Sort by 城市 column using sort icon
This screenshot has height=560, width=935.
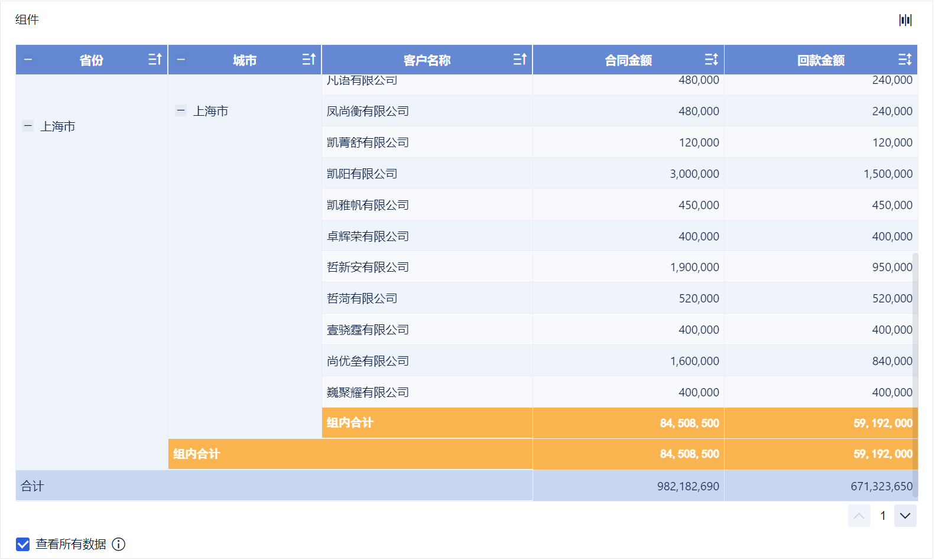click(x=309, y=60)
